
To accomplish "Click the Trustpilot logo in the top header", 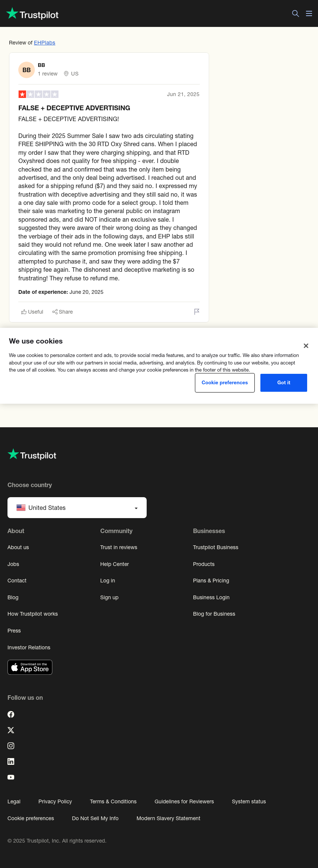I will click(33, 14).
